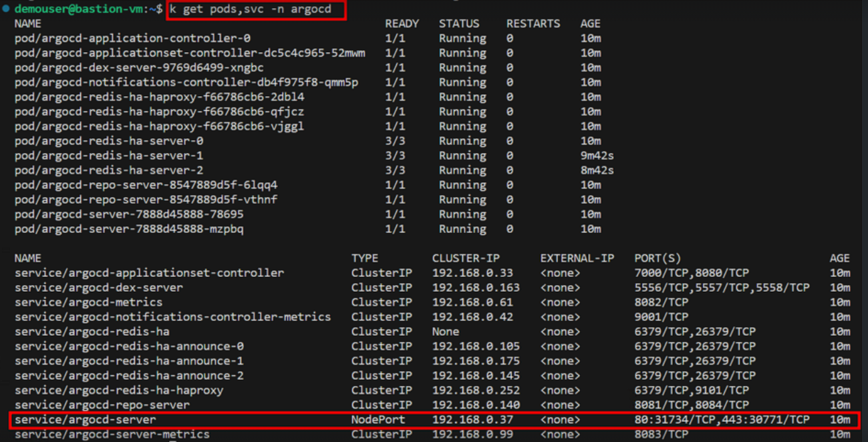
Task: Click service/argocd-metrics name
Action: [89, 302]
